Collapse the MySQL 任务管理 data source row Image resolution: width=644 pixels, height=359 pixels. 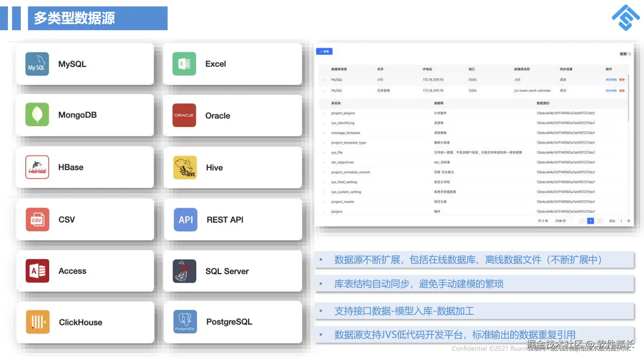pos(324,91)
